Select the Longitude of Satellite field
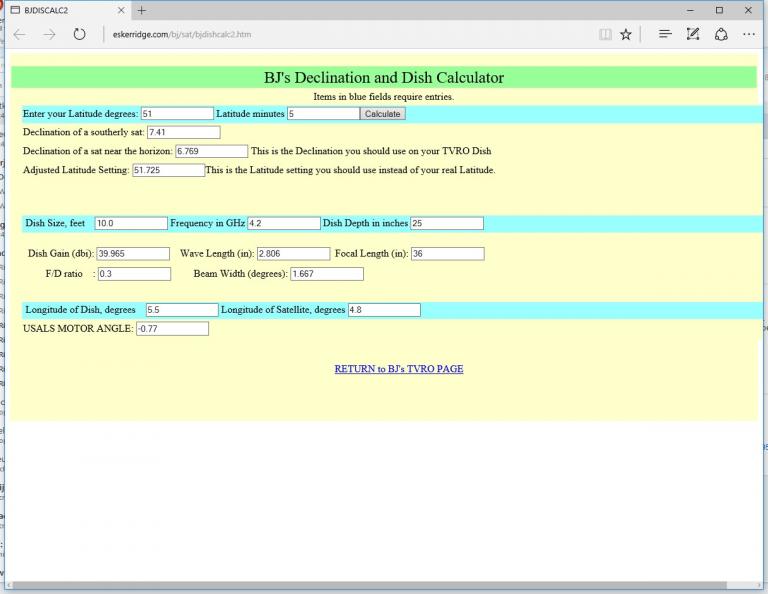Image resolution: width=768 pixels, height=594 pixels. [384, 310]
